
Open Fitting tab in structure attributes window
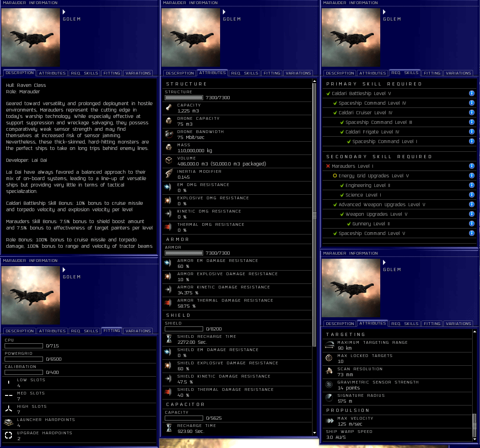pos(272,73)
